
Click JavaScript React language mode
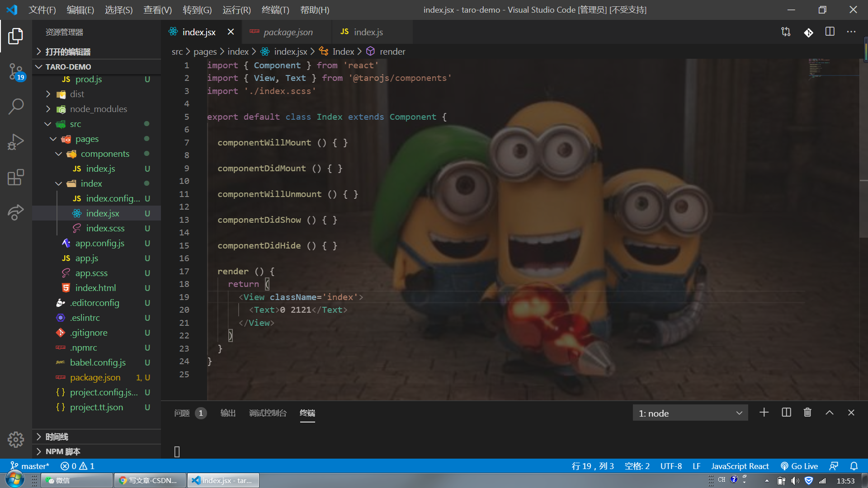point(740,466)
